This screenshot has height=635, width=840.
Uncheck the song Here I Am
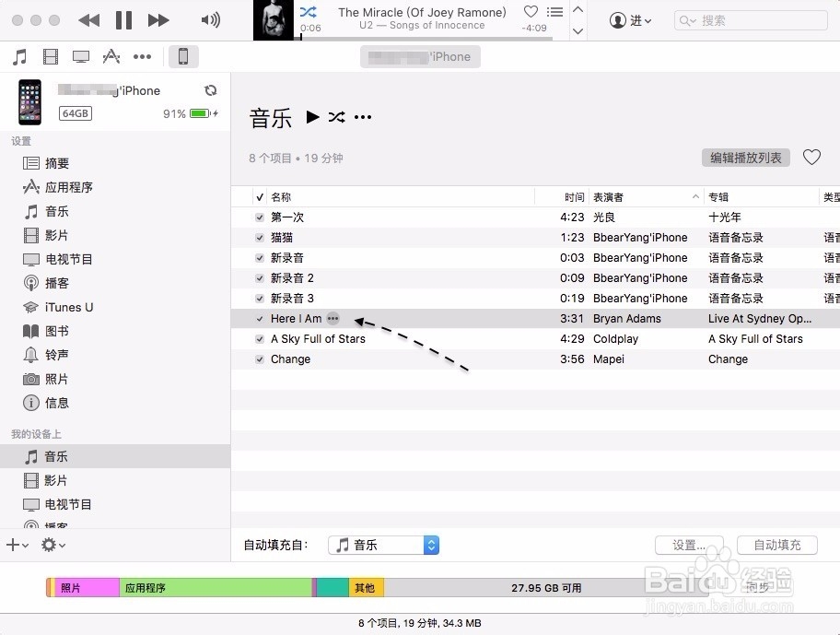[x=260, y=319]
